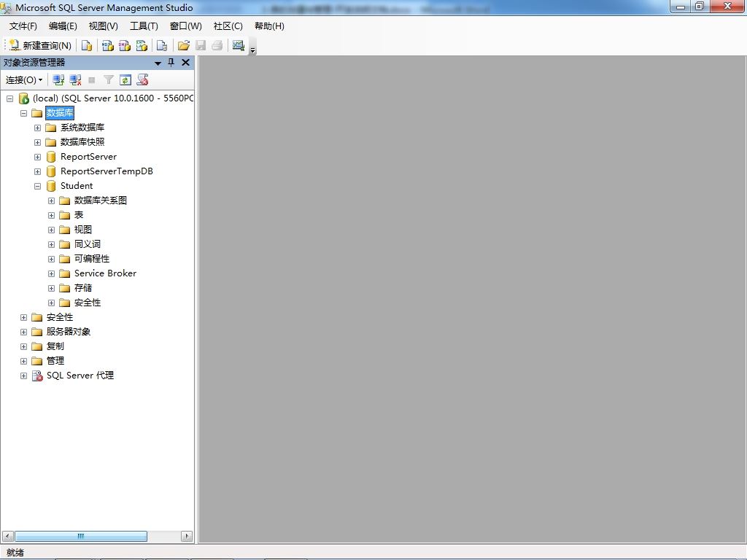The width and height of the screenshot is (747, 560).
Task: Open the 编辑(E) menu
Action: pyautogui.click(x=63, y=26)
